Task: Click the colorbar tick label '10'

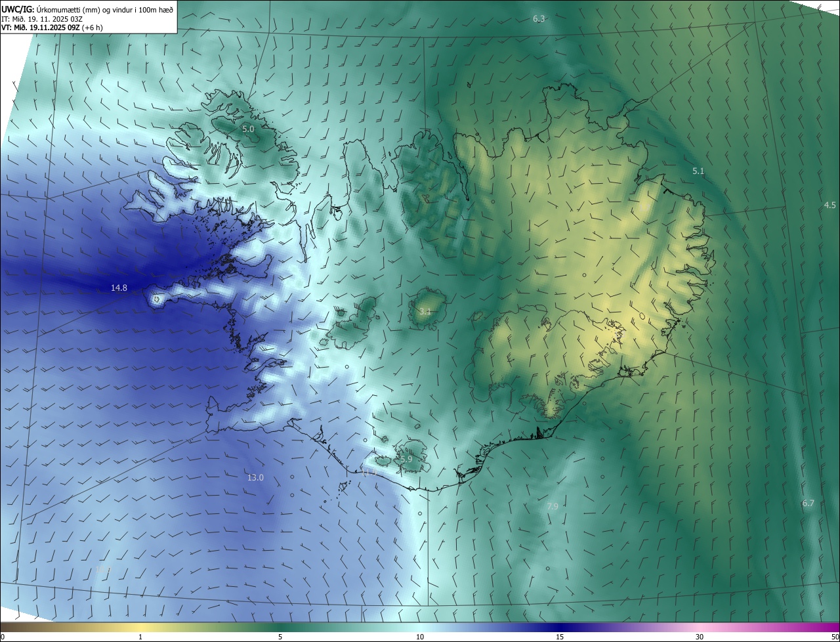Action: tap(420, 637)
